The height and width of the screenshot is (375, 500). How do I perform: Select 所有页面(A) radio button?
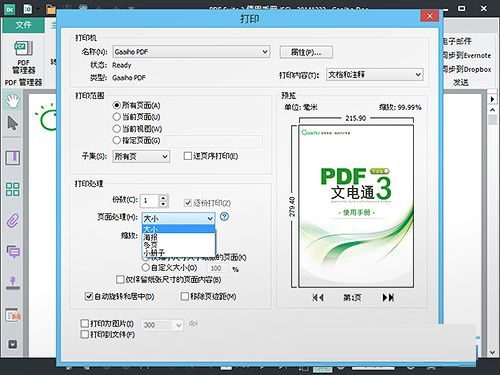tap(116, 105)
